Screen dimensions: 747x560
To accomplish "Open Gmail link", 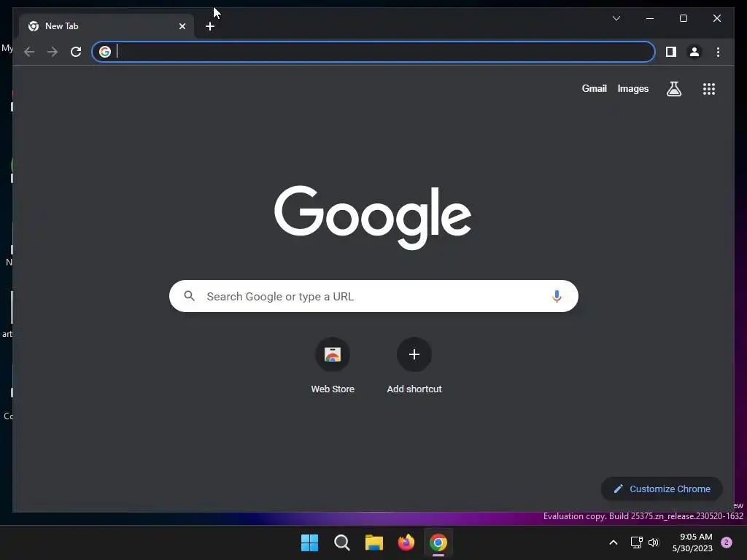I will point(594,88).
